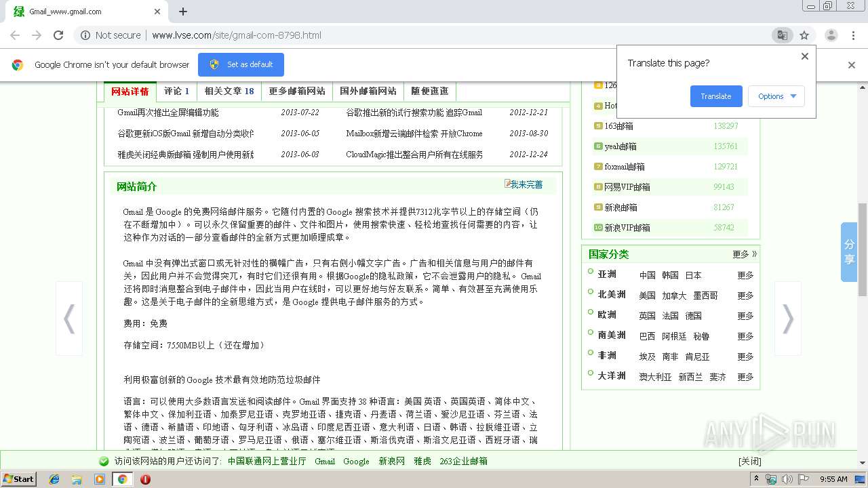The width and height of the screenshot is (868, 488).
Task: Open the Translate icon in the address bar
Action: [x=782, y=35]
